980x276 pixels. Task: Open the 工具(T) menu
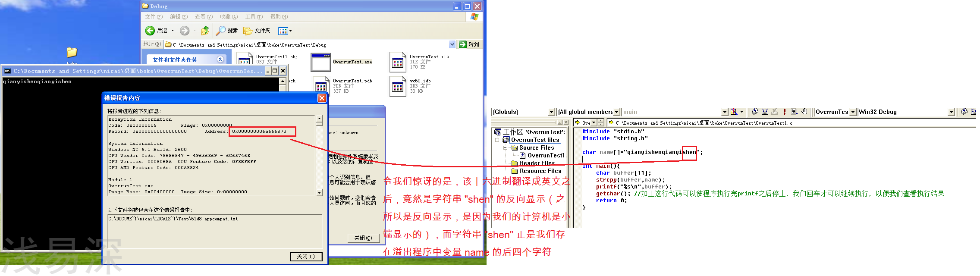click(254, 17)
